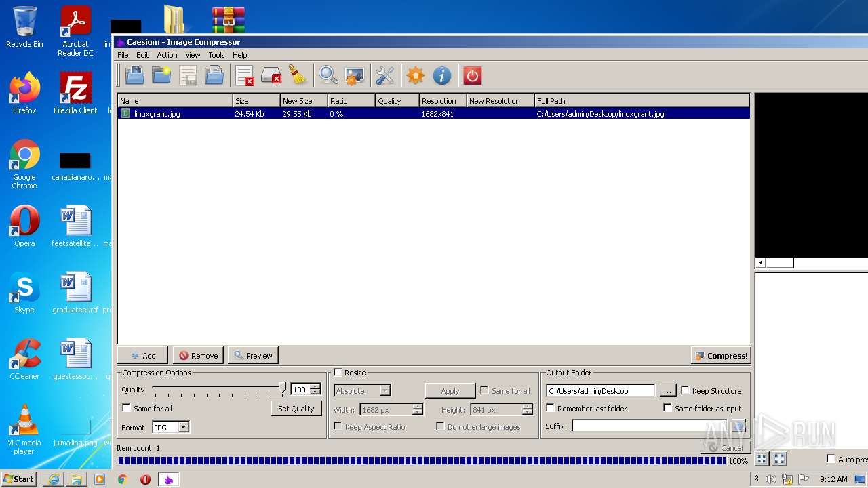
Task: Toggle Do not enlarge images checkbox
Action: (440, 426)
